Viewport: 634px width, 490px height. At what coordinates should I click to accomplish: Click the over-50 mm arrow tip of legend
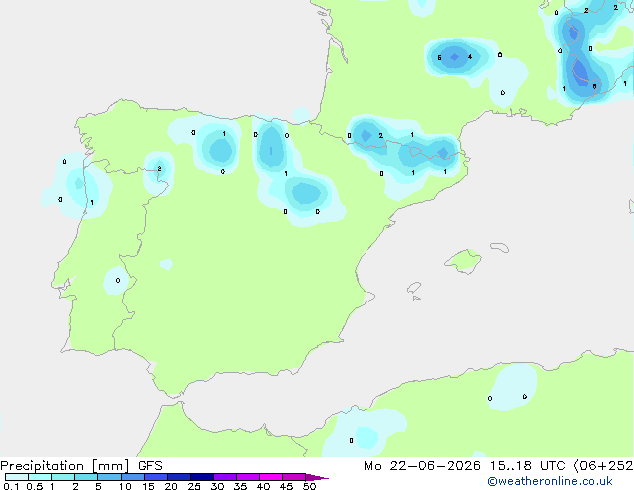pos(317,477)
